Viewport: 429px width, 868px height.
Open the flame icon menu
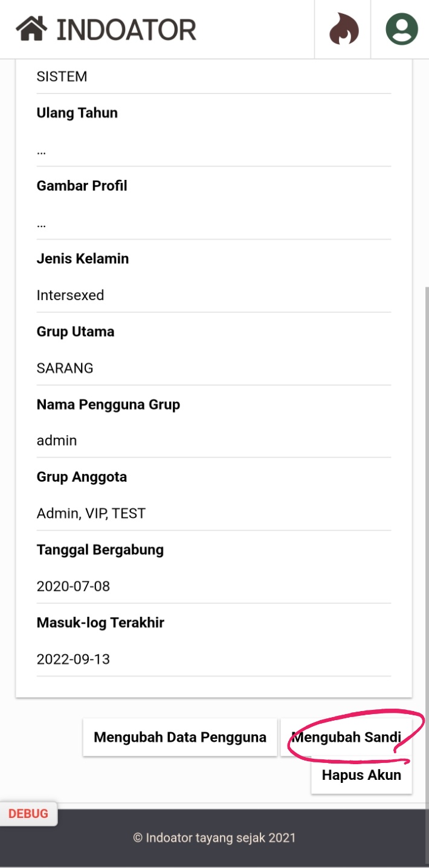pyautogui.click(x=343, y=29)
